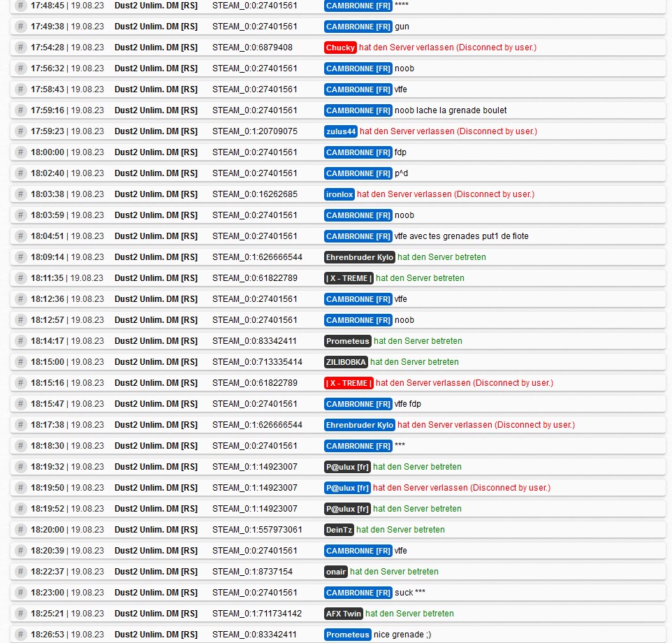Click Steam ID STEAM_0:0:16262685
The image size is (672, 643).
coord(254,194)
